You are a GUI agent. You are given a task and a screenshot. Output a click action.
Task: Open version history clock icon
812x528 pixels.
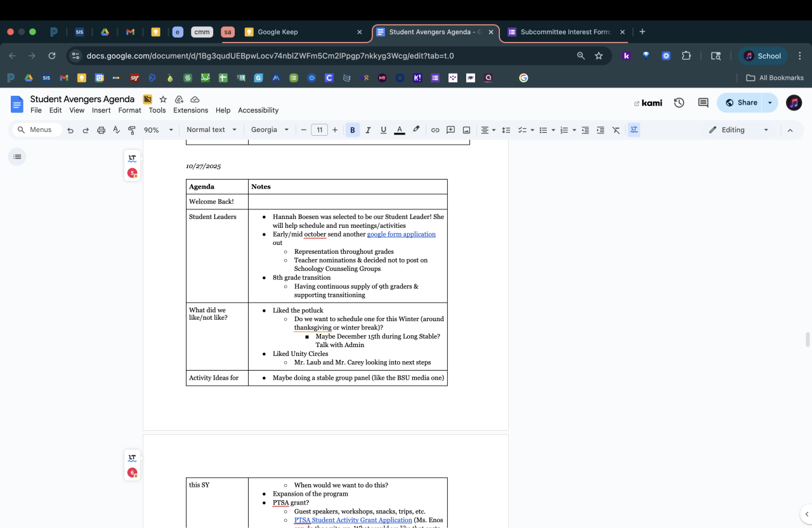click(x=679, y=103)
